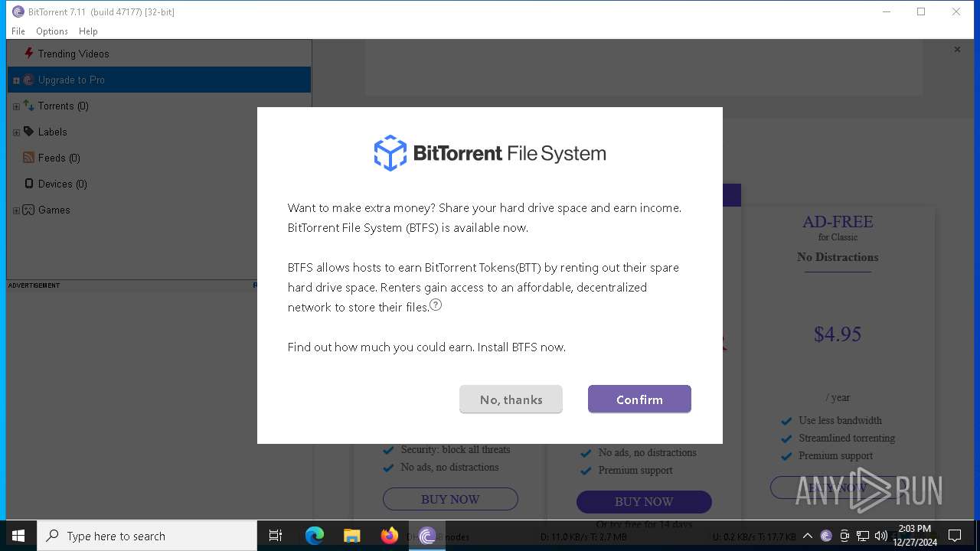Expand the Torrents tree node
The width and height of the screenshot is (980, 551).
click(16, 106)
